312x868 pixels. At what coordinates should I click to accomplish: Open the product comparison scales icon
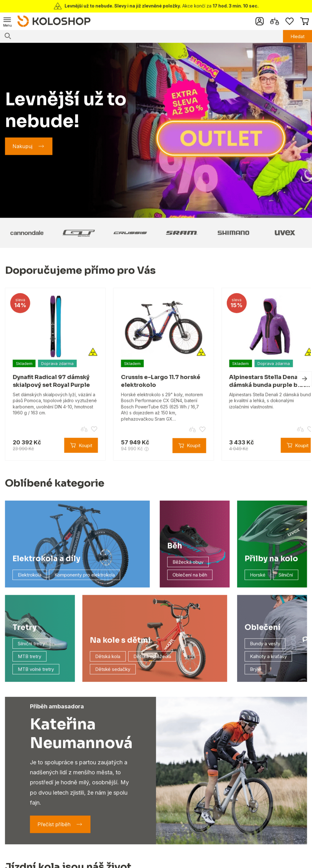(x=274, y=22)
